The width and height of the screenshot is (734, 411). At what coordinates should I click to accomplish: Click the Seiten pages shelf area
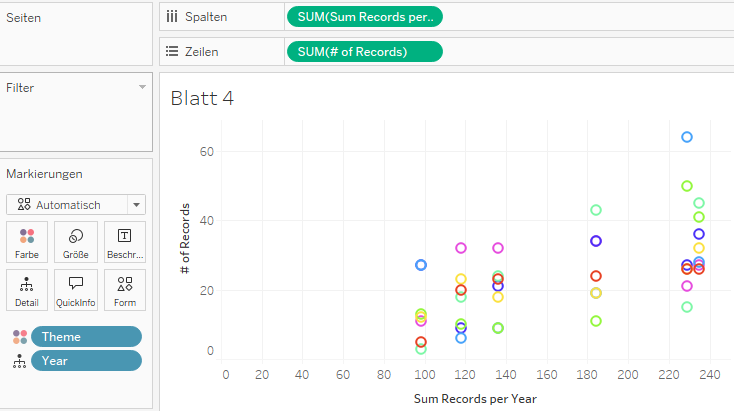point(76,35)
